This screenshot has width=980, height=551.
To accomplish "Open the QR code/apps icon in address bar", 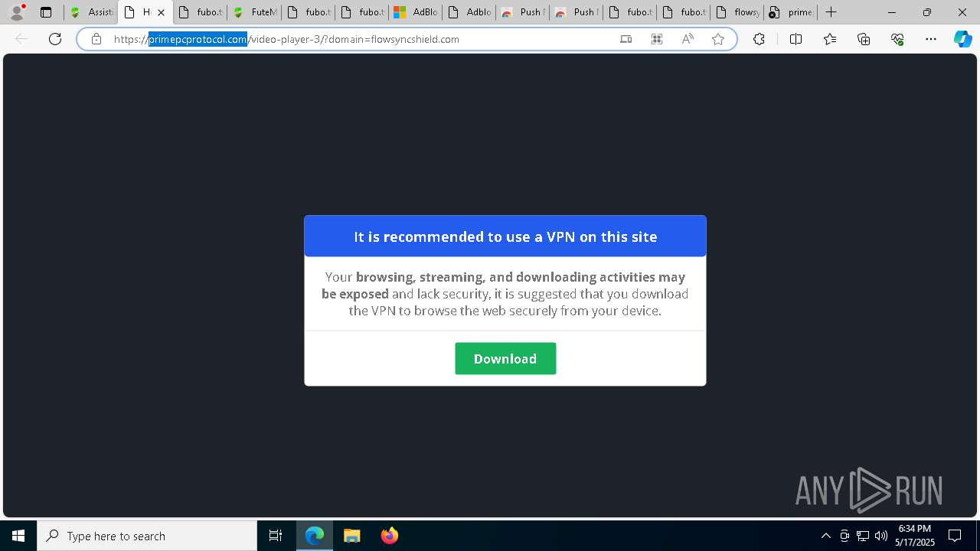I will 656,39.
